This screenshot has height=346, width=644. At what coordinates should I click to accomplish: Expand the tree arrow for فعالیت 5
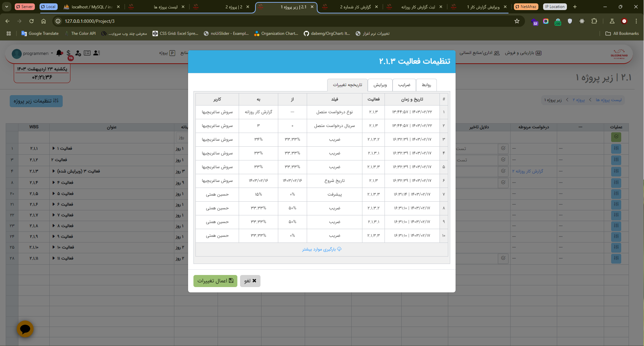point(54,194)
